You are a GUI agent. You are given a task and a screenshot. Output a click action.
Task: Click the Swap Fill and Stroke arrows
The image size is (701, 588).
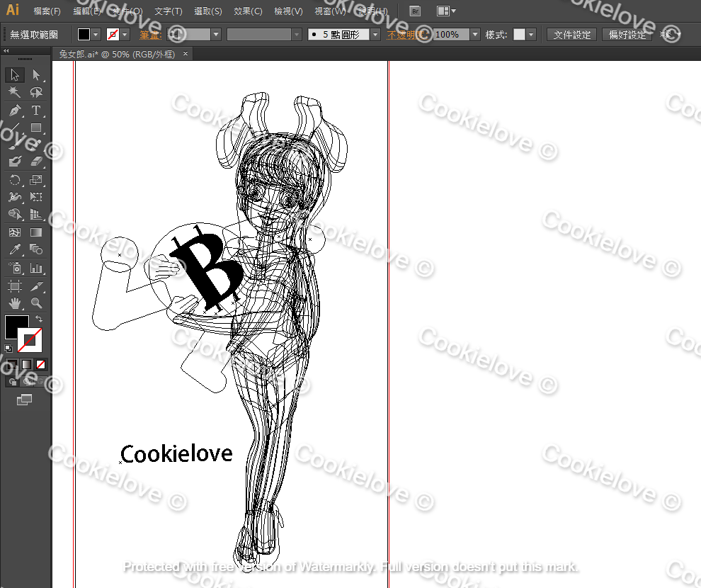pos(40,319)
